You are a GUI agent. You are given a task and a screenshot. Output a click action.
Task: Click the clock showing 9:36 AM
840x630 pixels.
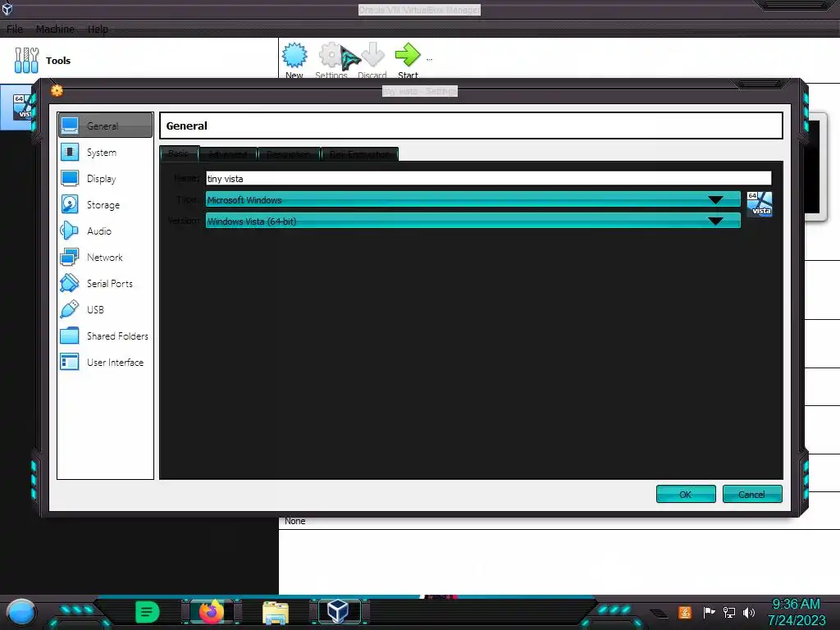click(x=796, y=605)
